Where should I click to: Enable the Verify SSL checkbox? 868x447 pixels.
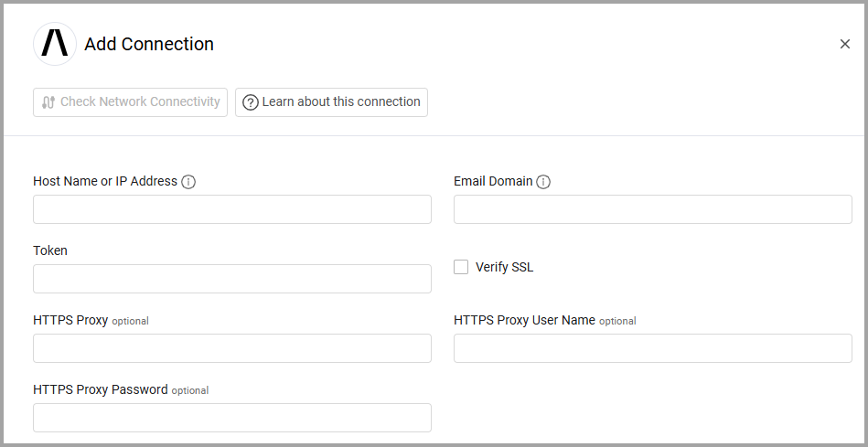click(x=462, y=267)
